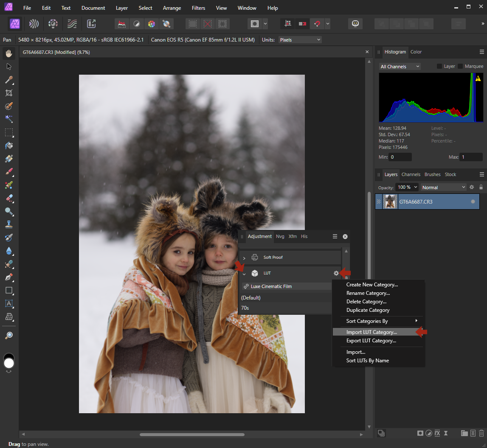Open the All Channels dropdown
Screen dimensions: 487x448
click(x=399, y=66)
